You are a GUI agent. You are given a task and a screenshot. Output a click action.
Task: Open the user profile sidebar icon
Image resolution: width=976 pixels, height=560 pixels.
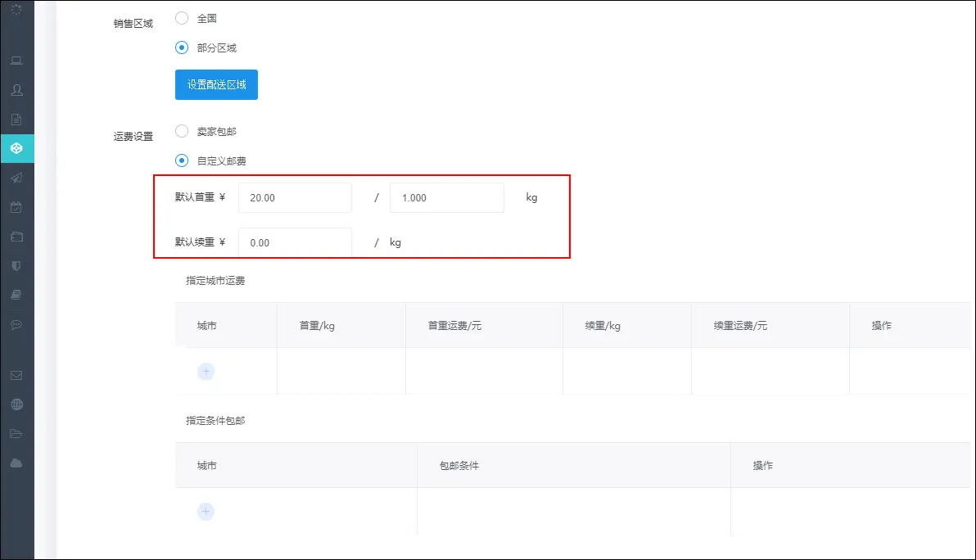(16, 89)
